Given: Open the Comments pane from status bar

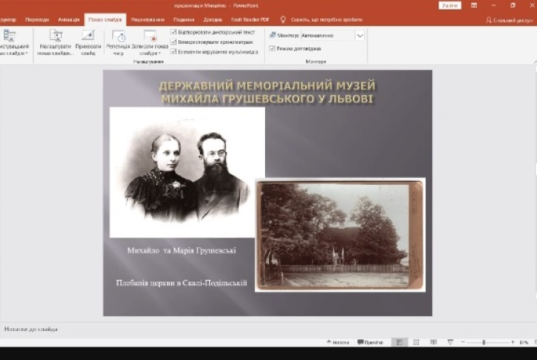Looking at the screenshot, I should click(x=370, y=342).
